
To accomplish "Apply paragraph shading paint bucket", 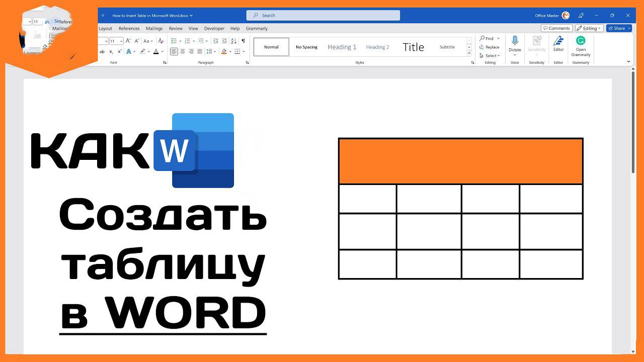I will (x=224, y=51).
